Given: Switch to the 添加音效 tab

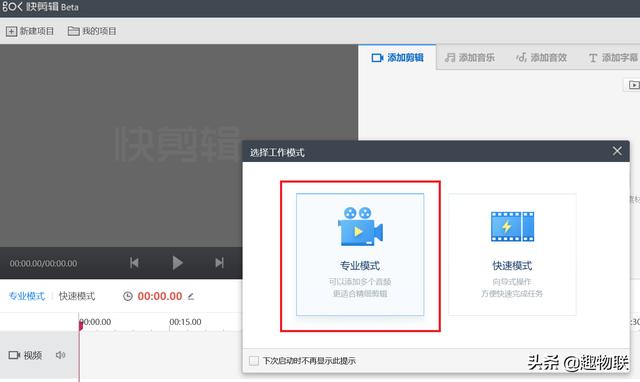Looking at the screenshot, I should click(541, 58).
